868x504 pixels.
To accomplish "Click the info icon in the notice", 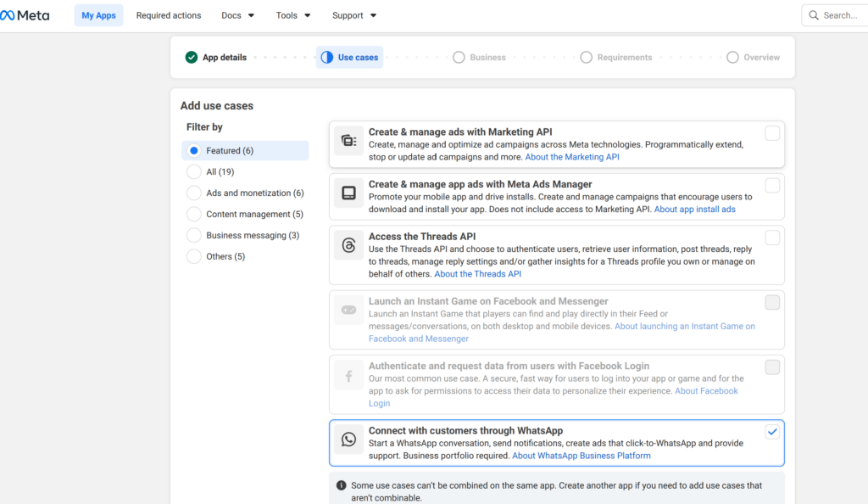I will pyautogui.click(x=341, y=485).
